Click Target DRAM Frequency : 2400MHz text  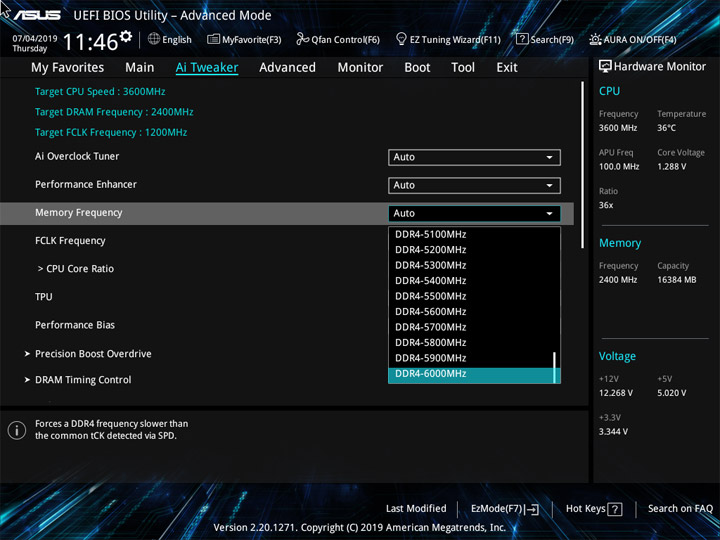(x=114, y=112)
